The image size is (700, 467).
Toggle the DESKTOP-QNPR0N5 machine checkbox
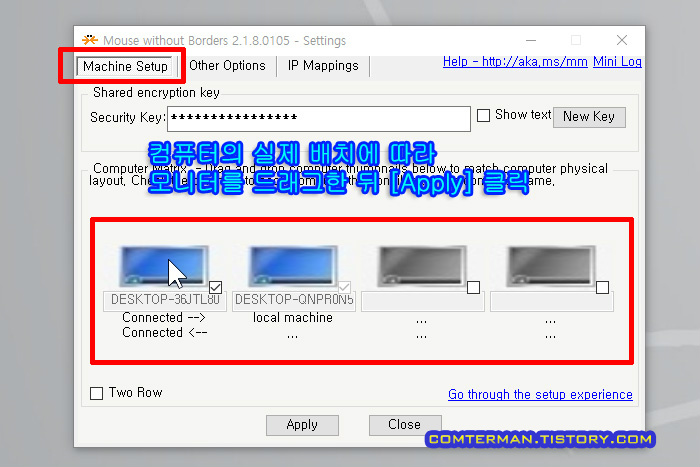344,288
